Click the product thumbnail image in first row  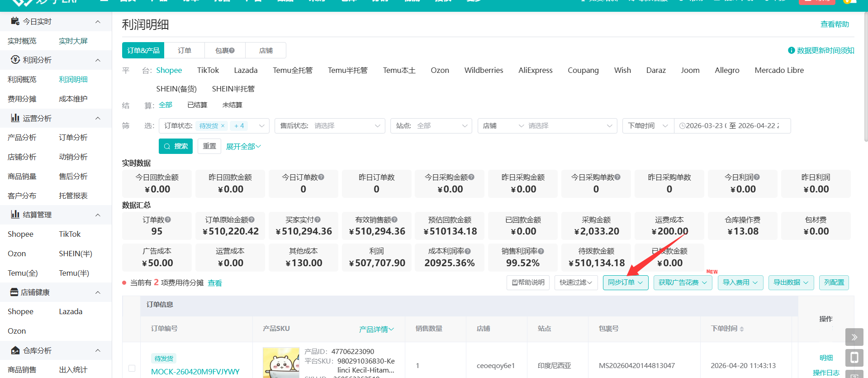[281, 363]
